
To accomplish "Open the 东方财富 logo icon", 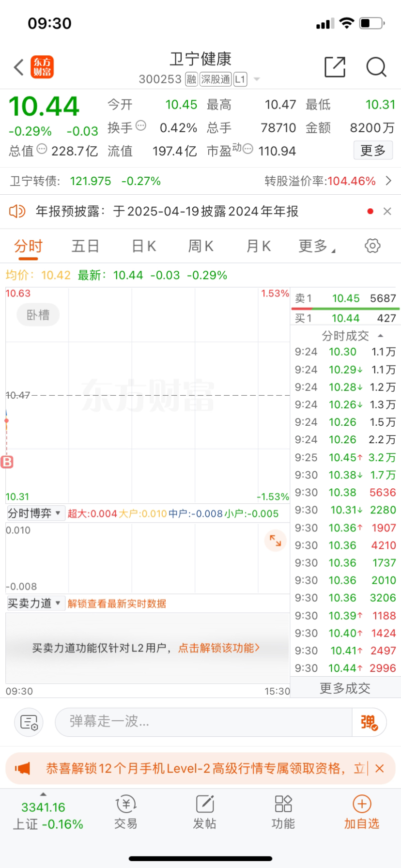I will pyautogui.click(x=42, y=67).
